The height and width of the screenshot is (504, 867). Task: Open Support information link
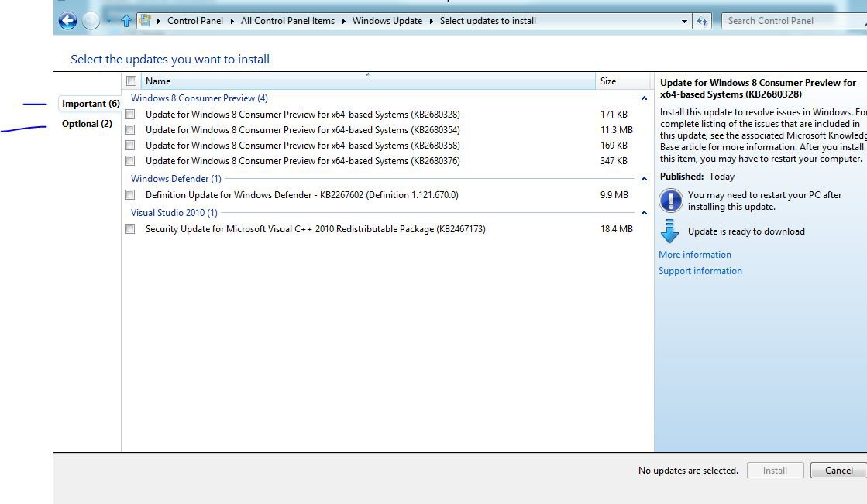pos(700,271)
